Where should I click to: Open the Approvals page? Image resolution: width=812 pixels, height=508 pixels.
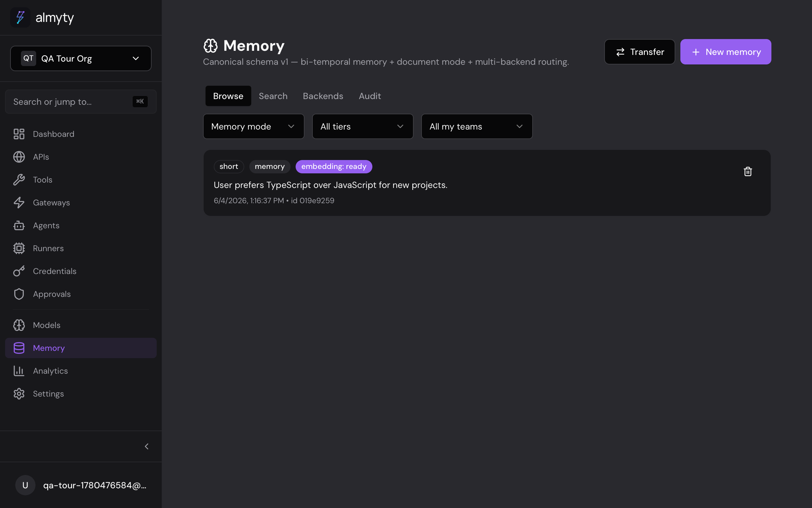(x=81, y=294)
